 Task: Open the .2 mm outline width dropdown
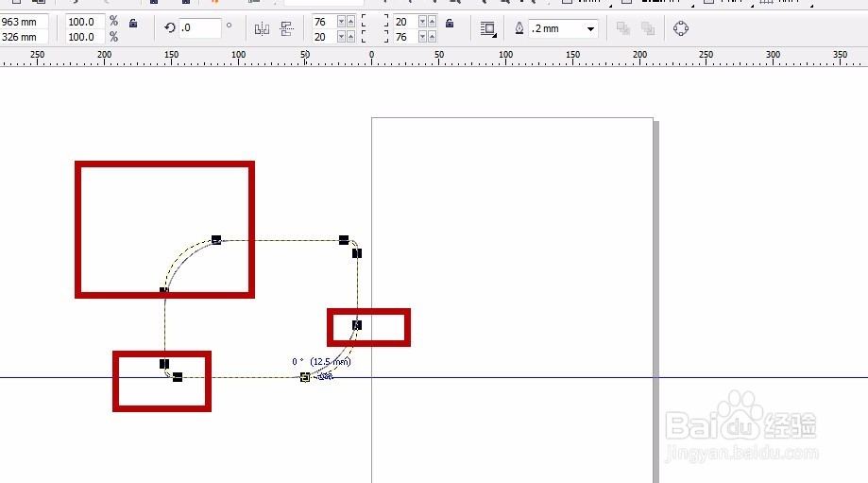point(590,28)
